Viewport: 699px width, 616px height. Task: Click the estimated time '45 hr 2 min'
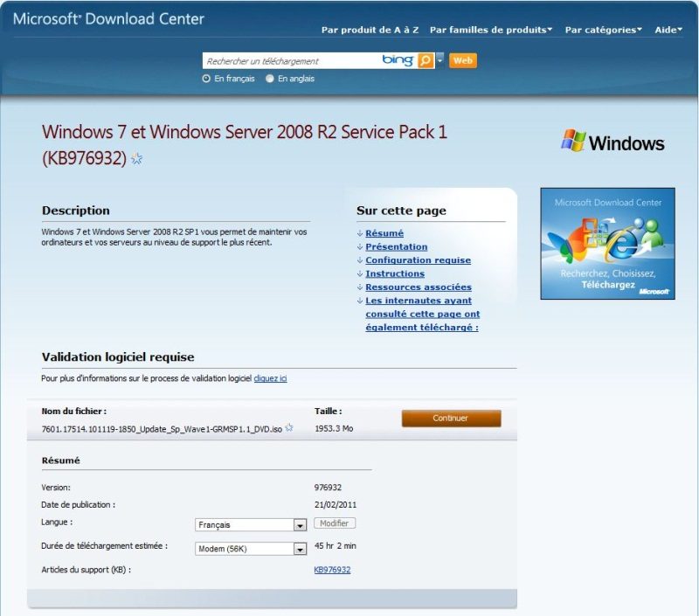[336, 545]
